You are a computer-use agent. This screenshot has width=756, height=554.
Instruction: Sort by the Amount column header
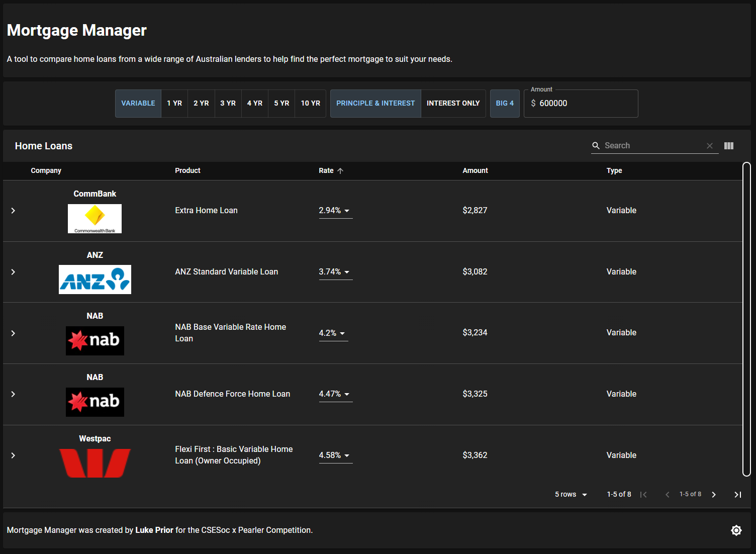[475, 171]
